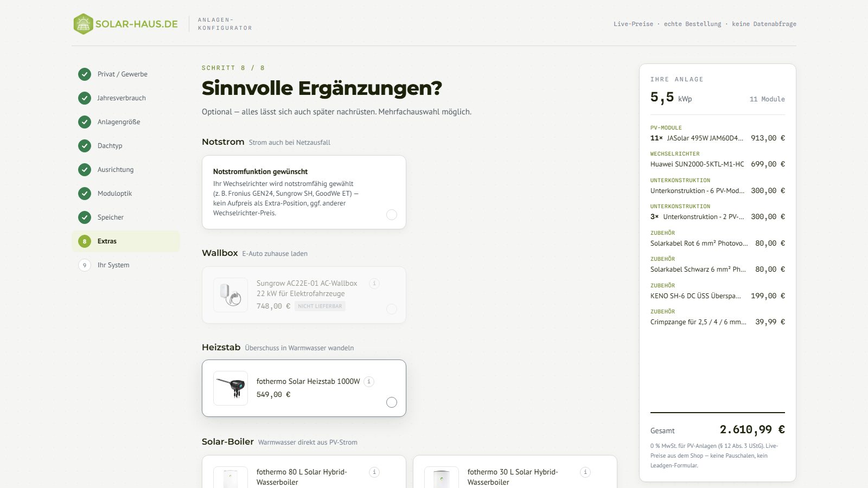This screenshot has width=868, height=488.
Task: Click the 5,5 kWp system size
Action: [671, 98]
